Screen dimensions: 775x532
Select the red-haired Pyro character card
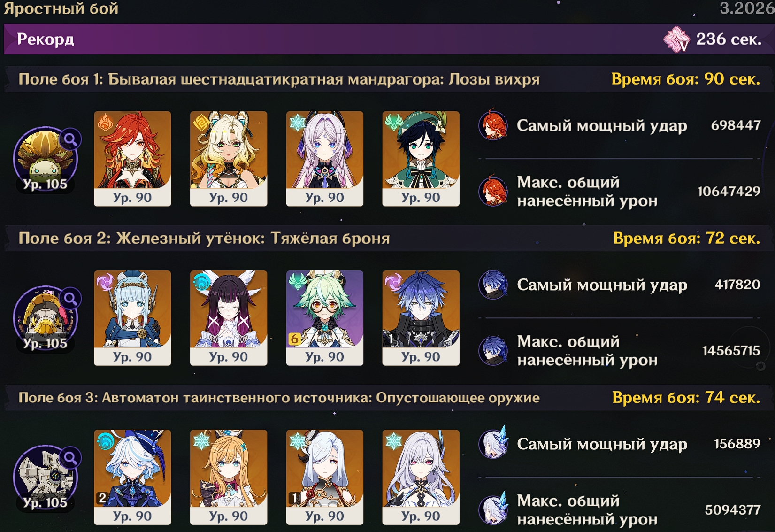tap(132, 159)
